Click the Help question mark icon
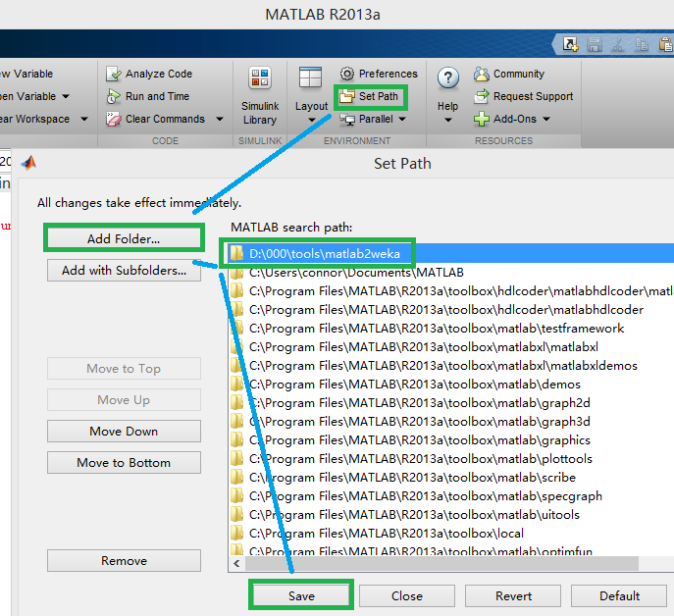The width and height of the screenshot is (674, 616). pos(448,78)
